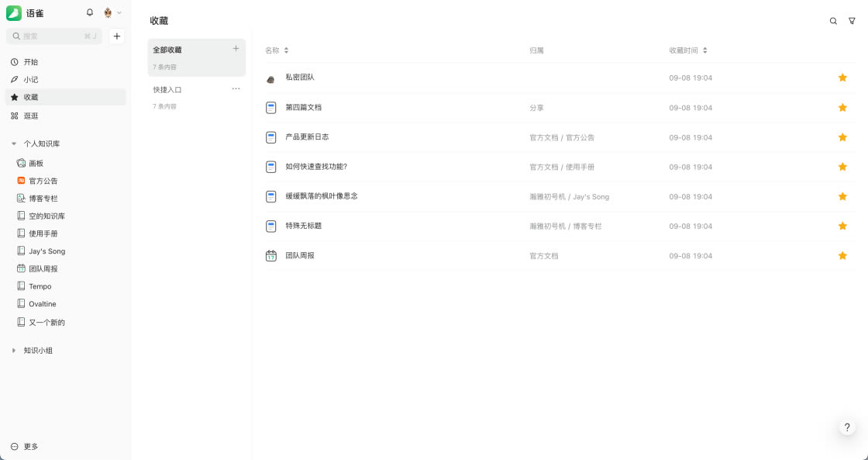
Task: Click the plus button beside search
Action: point(116,36)
